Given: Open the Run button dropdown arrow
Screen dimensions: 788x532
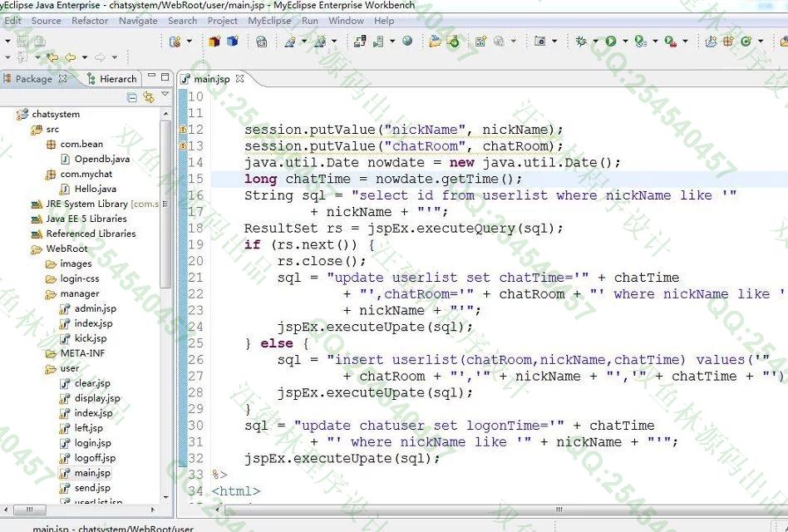Looking at the screenshot, I should click(624, 41).
